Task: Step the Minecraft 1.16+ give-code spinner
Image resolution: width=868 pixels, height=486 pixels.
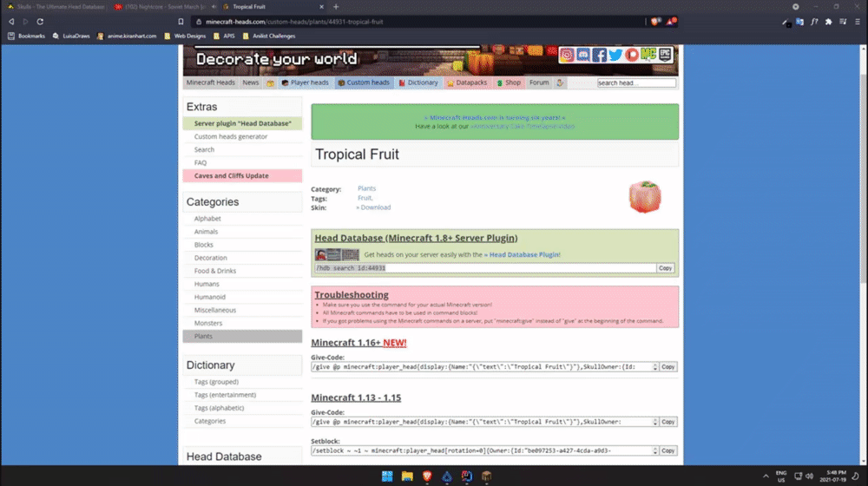Action: [654, 367]
